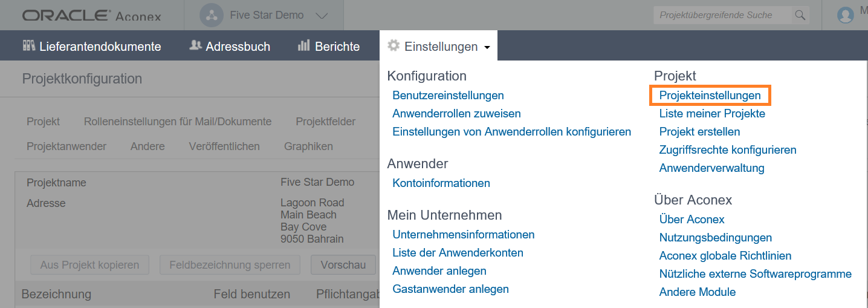Open Lieferantendokumente in the navigation bar
This screenshot has height=308, width=868.
92,46
